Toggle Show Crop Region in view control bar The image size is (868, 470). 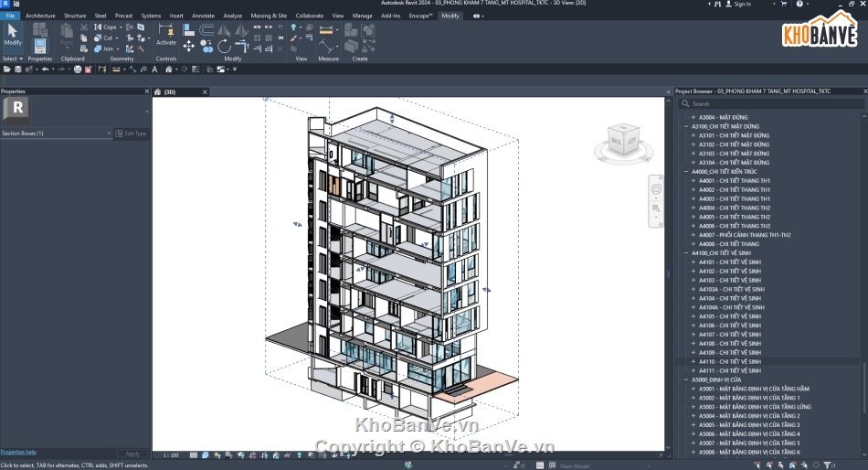(x=264, y=455)
